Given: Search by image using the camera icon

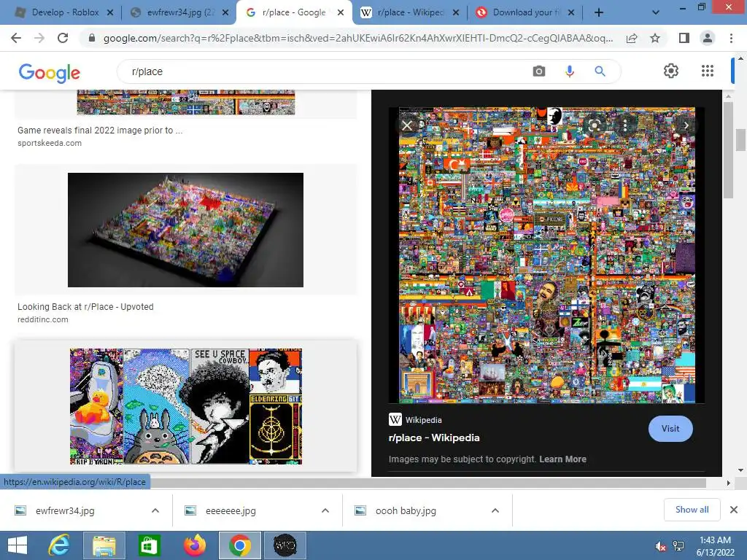Looking at the screenshot, I should [539, 71].
